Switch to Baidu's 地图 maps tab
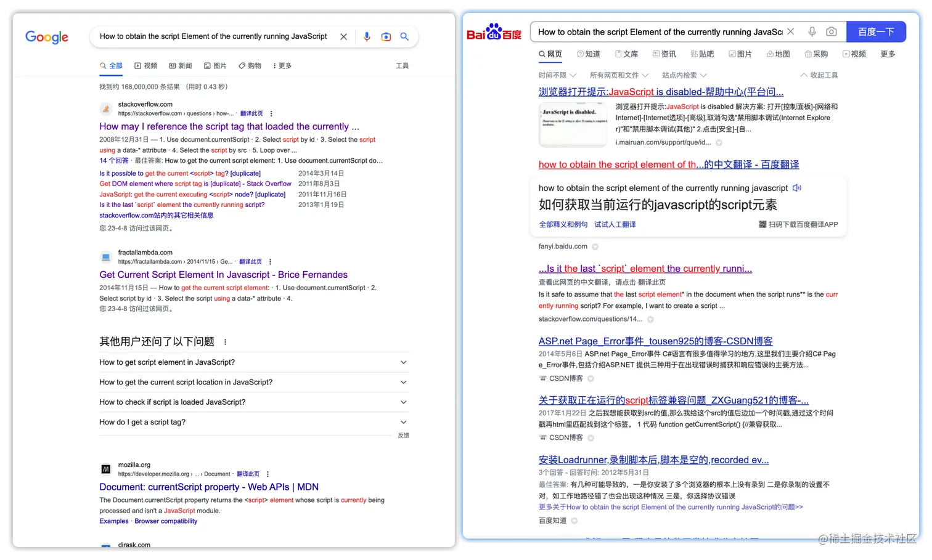The image size is (932, 560). tap(779, 54)
